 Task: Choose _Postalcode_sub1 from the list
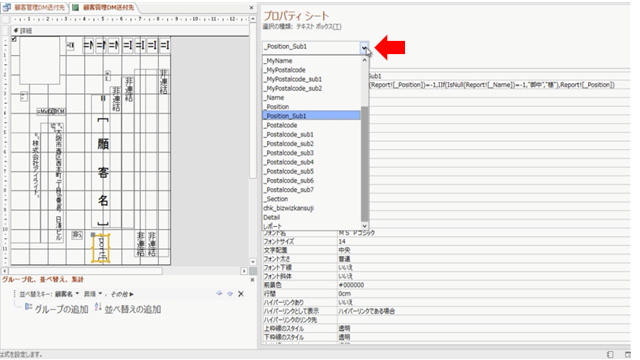pos(311,134)
